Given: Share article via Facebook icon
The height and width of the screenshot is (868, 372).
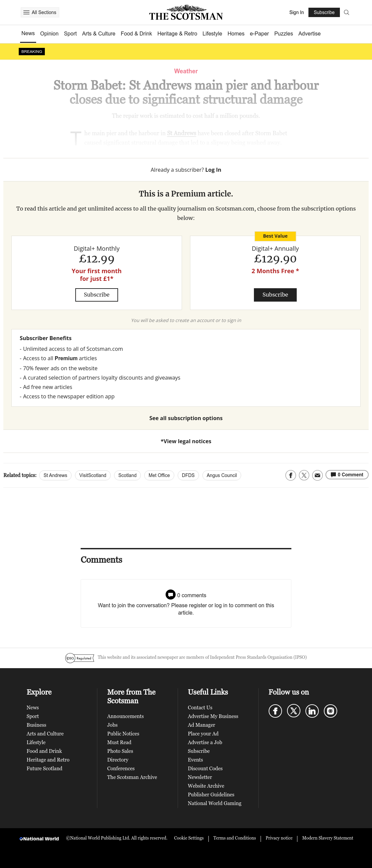Looking at the screenshot, I should [x=290, y=475].
